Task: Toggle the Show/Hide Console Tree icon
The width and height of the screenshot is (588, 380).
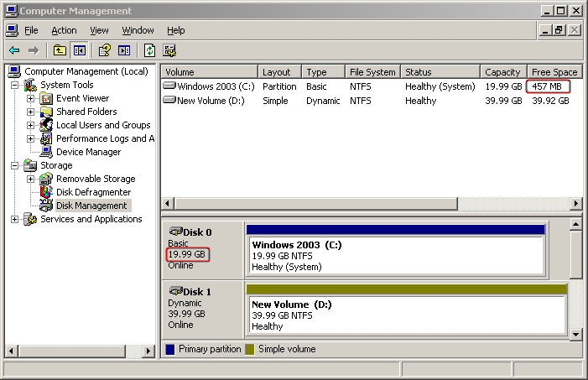Action: [80, 50]
